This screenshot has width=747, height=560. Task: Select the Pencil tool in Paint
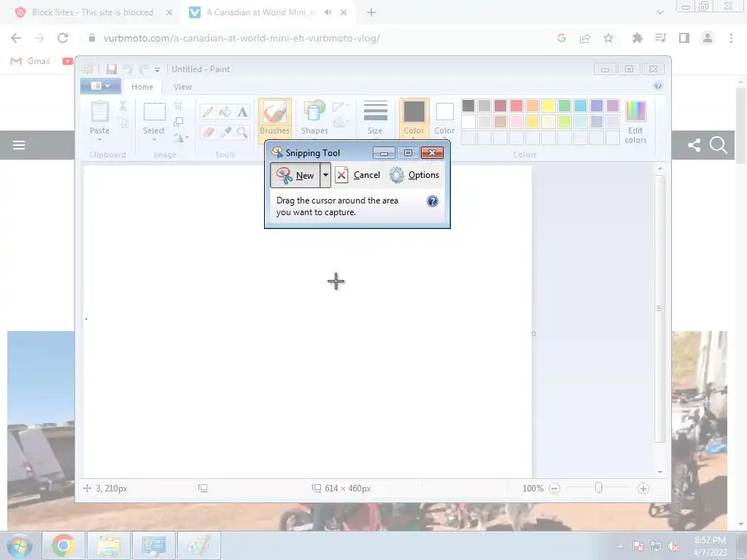(x=208, y=112)
